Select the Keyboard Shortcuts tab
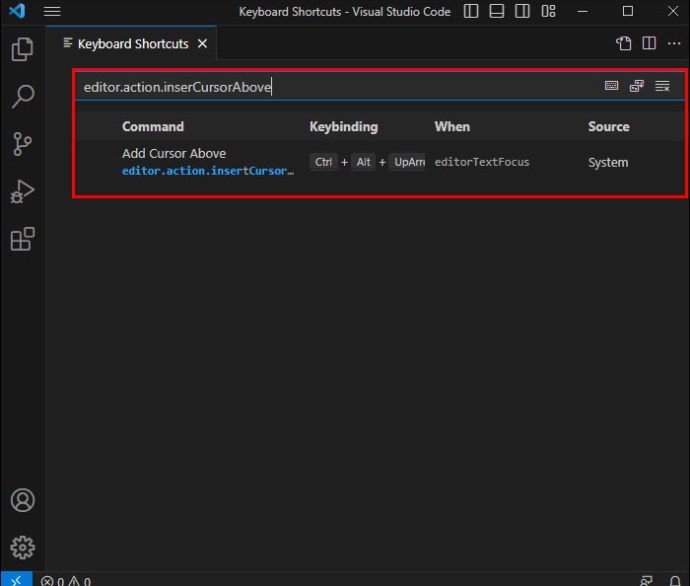Image resolution: width=690 pixels, height=586 pixels. click(132, 44)
